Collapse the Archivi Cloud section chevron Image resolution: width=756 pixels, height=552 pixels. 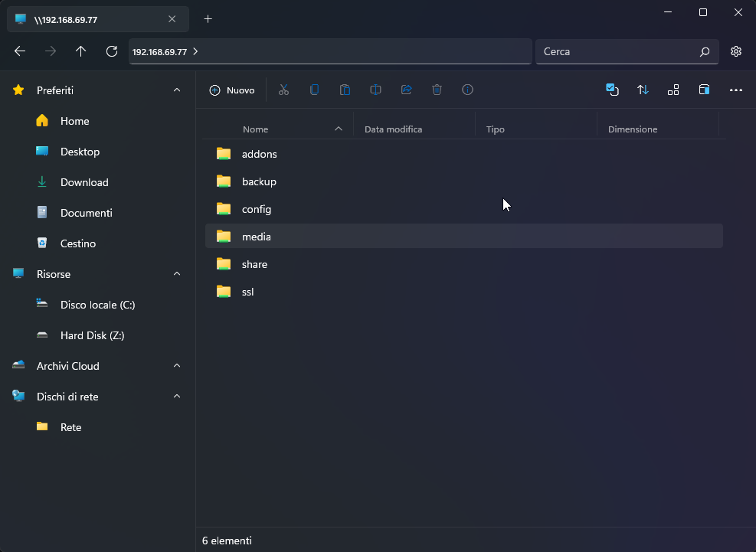tap(177, 366)
